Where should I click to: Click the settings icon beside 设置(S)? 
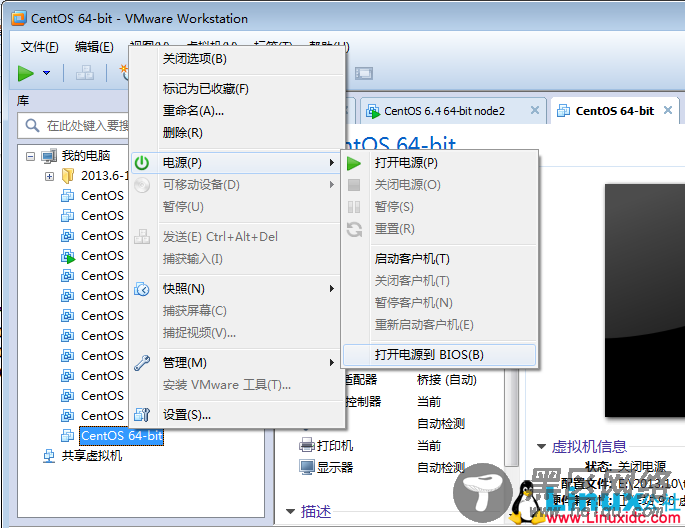[x=142, y=414]
